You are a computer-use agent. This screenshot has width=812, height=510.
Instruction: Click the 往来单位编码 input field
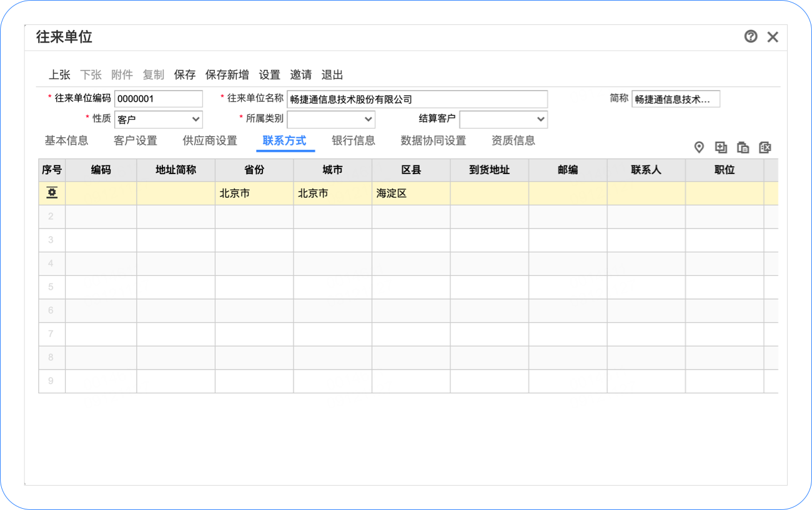(159, 99)
